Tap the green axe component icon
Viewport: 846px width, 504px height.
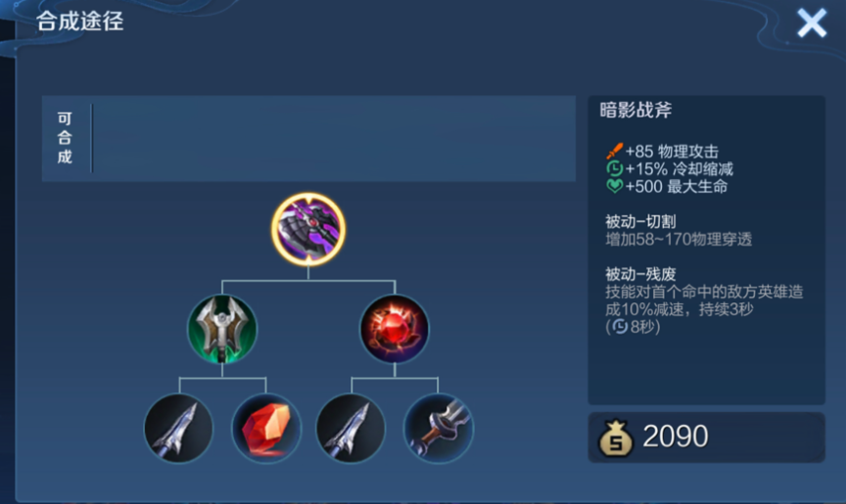coord(222,329)
